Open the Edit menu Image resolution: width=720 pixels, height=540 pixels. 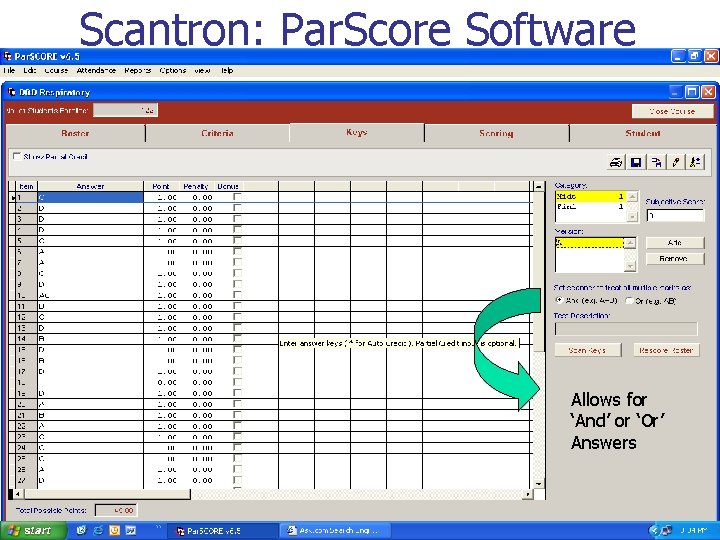pos(29,70)
